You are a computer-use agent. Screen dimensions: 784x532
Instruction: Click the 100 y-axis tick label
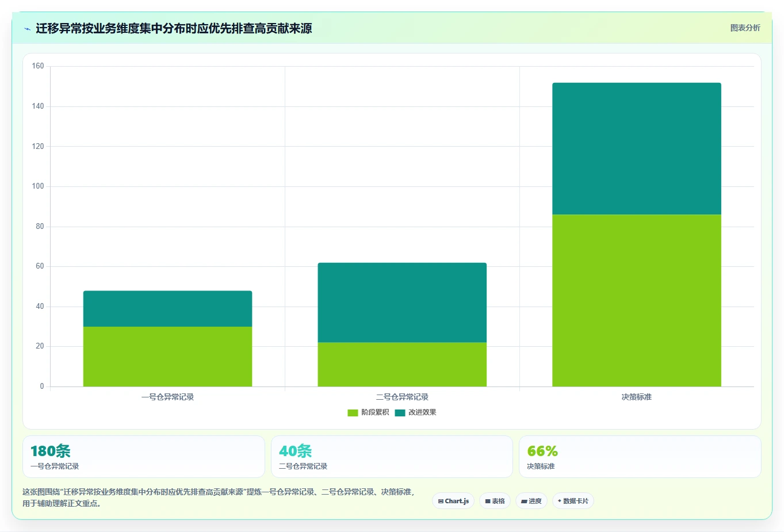[38, 186]
